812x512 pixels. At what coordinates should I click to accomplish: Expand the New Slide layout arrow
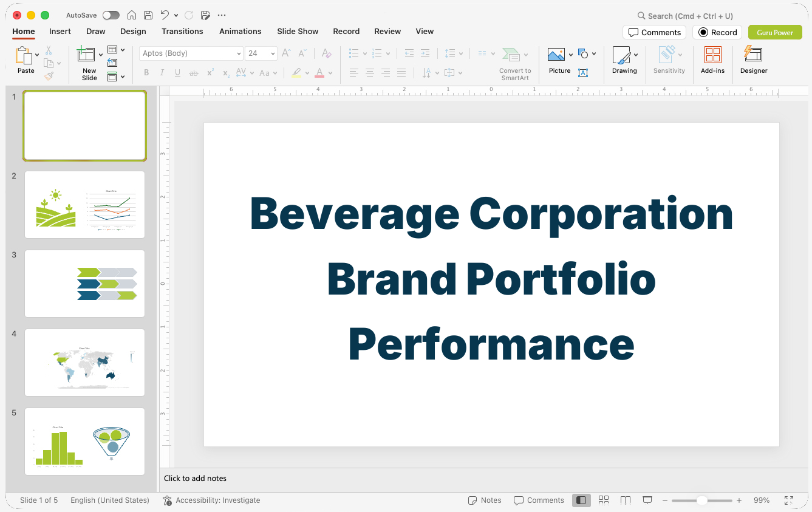tap(101, 55)
